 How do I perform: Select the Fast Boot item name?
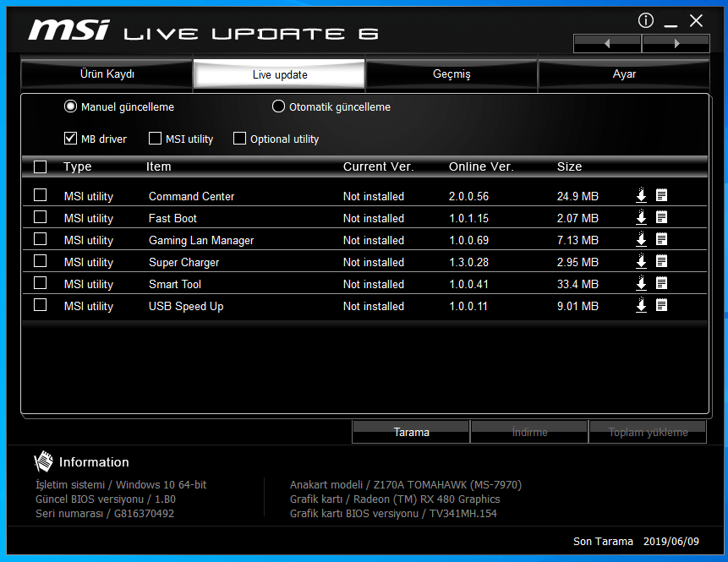click(172, 218)
